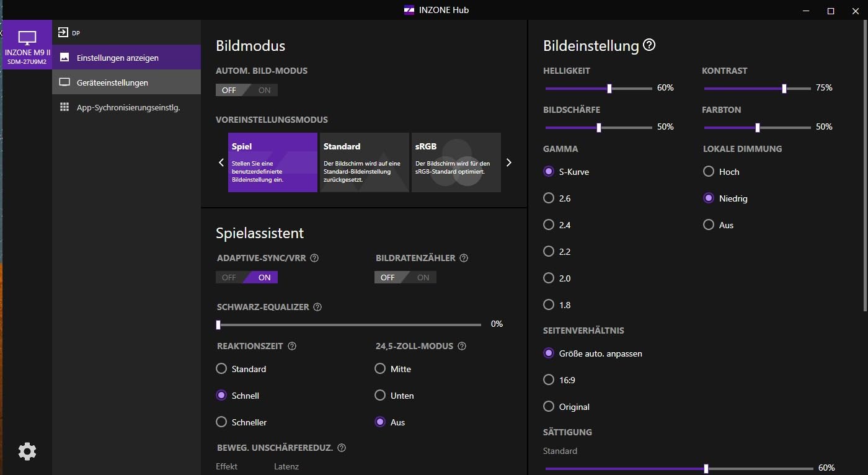Click the 0% Schwarz-Equalizer value
This screenshot has width=868, height=475.
click(x=497, y=324)
